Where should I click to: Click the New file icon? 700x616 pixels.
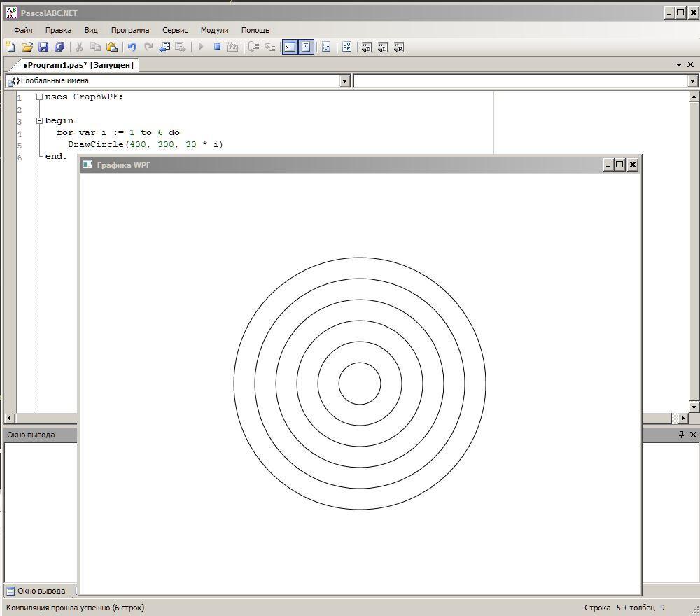[x=10, y=47]
